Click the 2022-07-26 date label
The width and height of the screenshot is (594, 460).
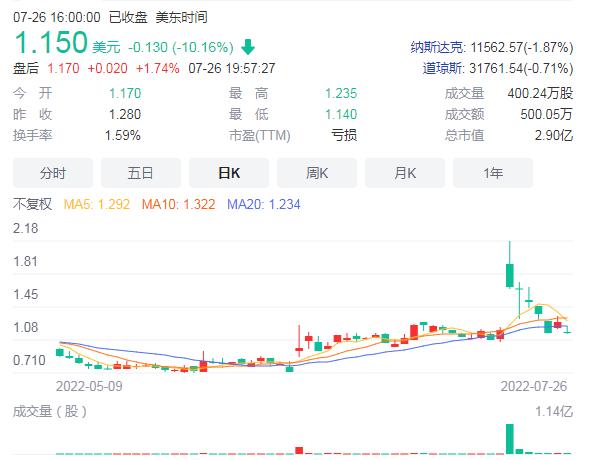[534, 386]
